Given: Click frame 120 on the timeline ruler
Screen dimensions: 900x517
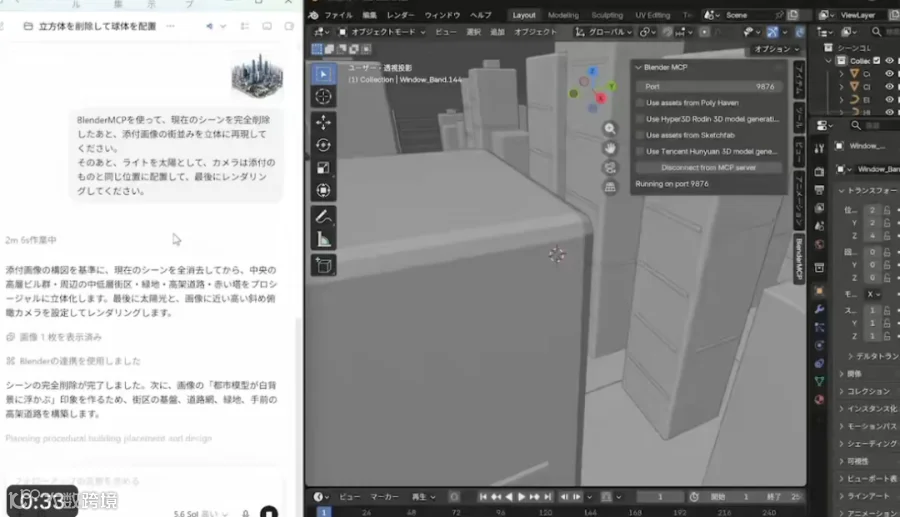Looking at the screenshot, I should click(545, 512).
